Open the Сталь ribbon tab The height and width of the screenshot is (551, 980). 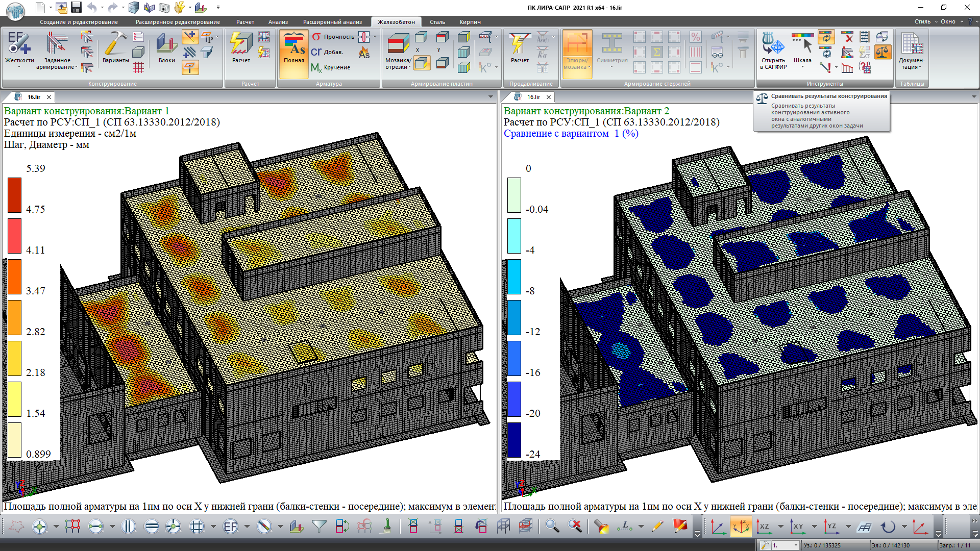tap(437, 22)
